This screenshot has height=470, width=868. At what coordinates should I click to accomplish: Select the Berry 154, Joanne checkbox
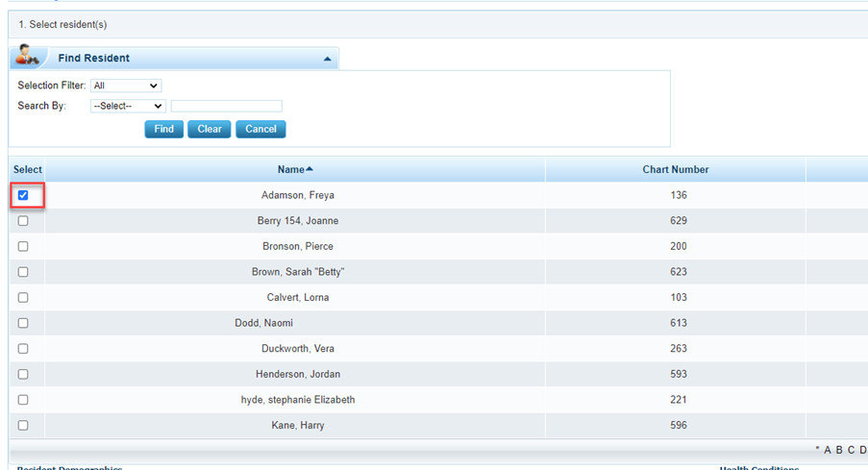pyautogui.click(x=23, y=221)
